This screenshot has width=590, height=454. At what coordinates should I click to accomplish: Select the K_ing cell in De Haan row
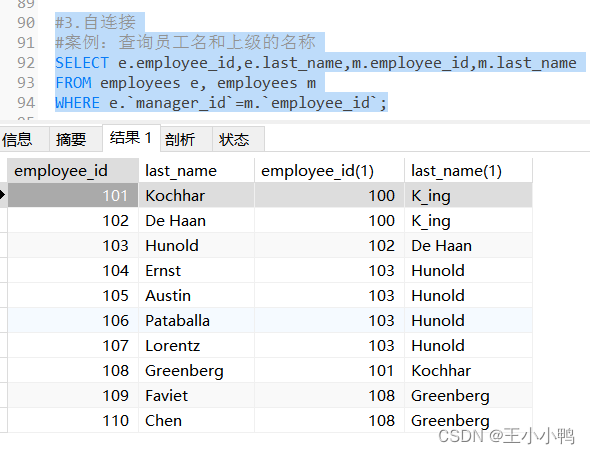[x=468, y=220]
